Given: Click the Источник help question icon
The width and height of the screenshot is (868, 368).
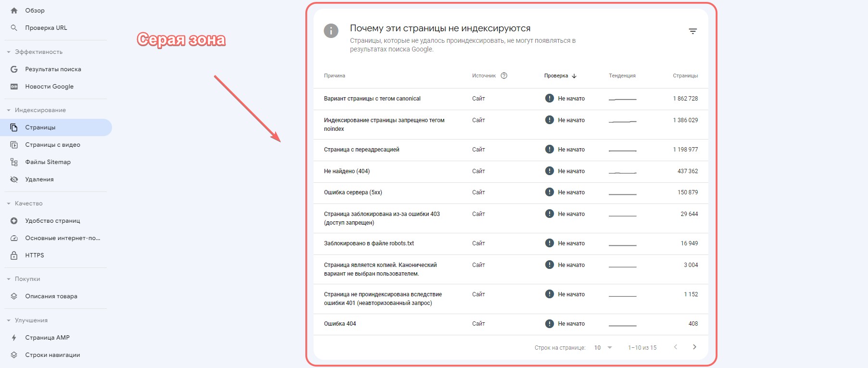Looking at the screenshot, I should pyautogui.click(x=504, y=76).
